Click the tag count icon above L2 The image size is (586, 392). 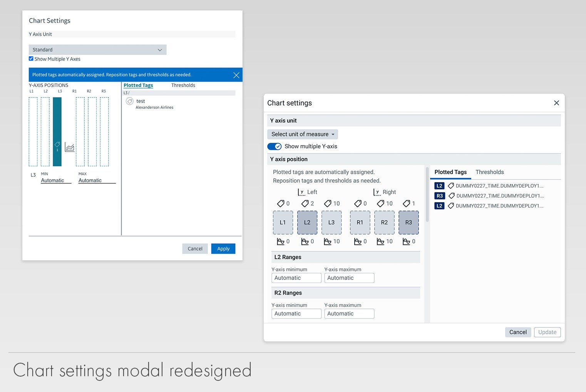click(305, 203)
